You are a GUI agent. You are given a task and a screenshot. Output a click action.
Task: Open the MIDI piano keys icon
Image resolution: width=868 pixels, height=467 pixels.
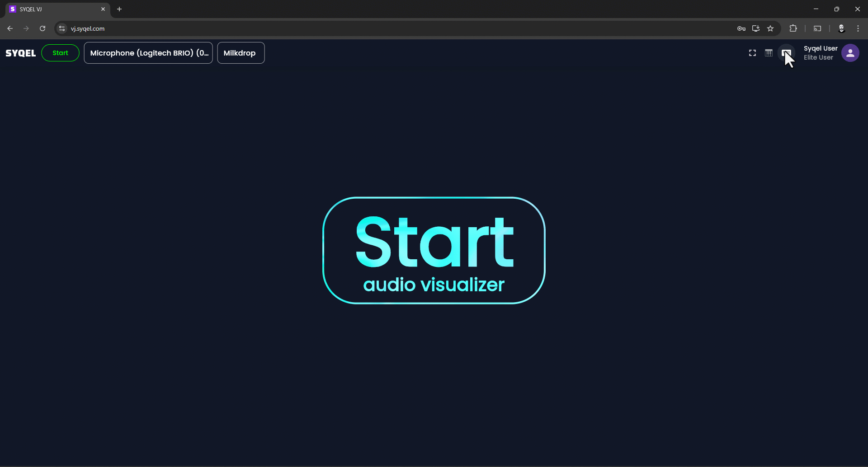[769, 53]
